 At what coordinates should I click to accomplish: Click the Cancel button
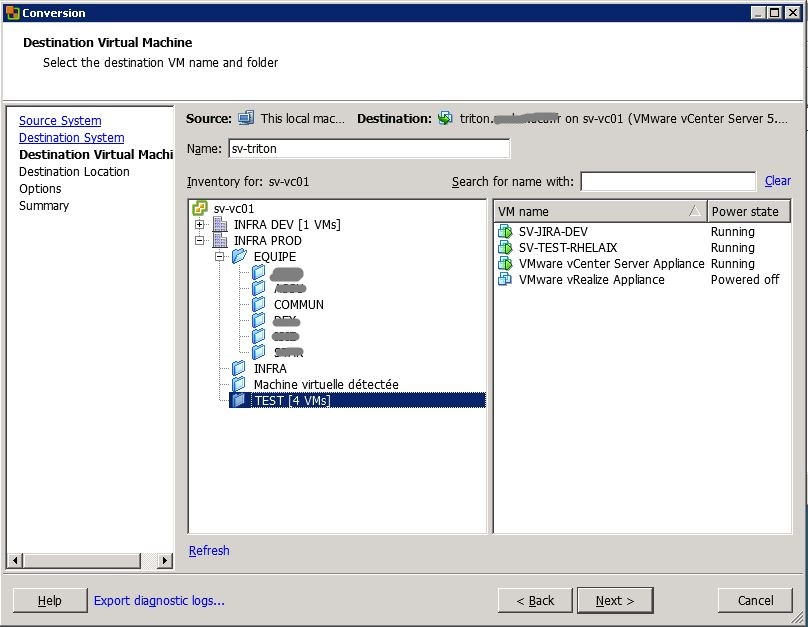pos(755,600)
